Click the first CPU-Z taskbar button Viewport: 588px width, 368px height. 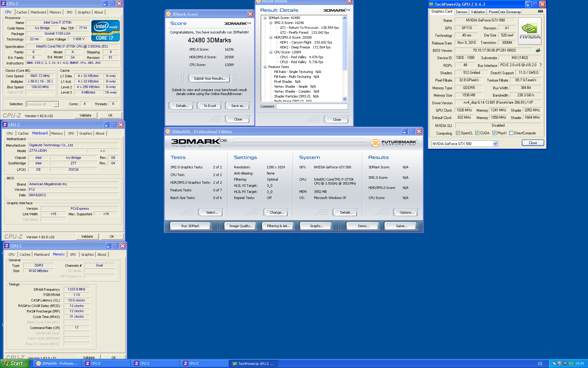tap(107, 363)
